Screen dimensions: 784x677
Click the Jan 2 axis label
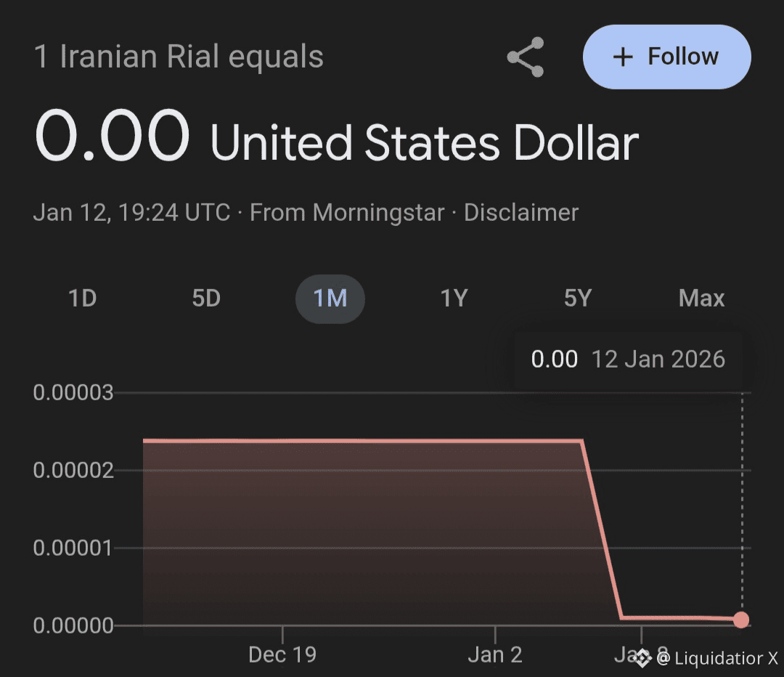(495, 654)
